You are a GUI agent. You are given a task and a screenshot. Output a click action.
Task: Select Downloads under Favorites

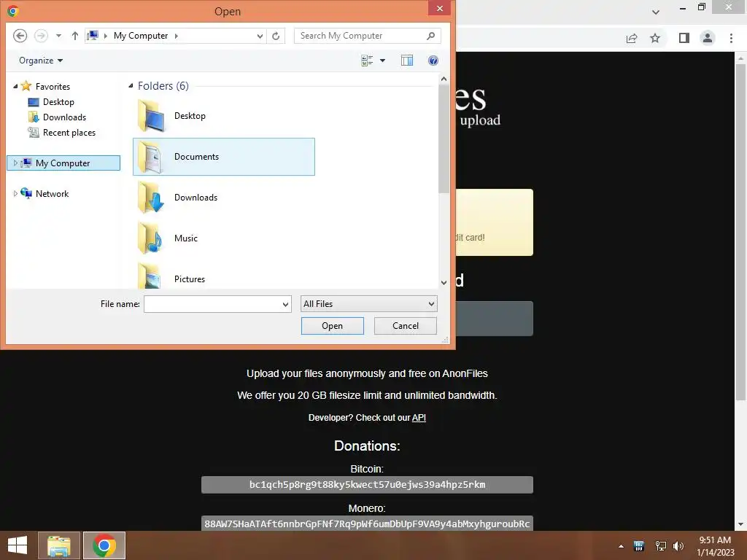[x=64, y=117]
